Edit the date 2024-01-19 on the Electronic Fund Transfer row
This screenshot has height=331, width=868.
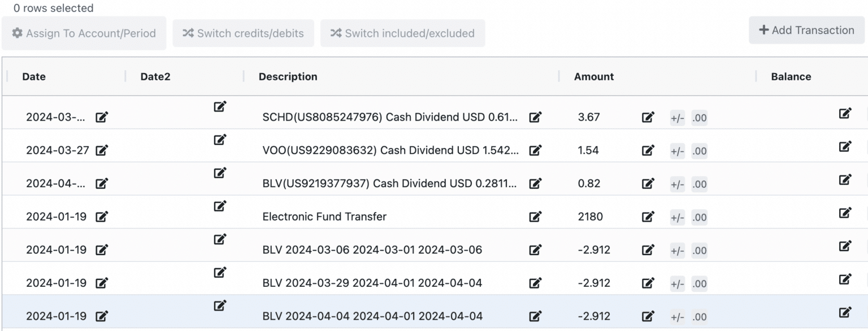101,217
